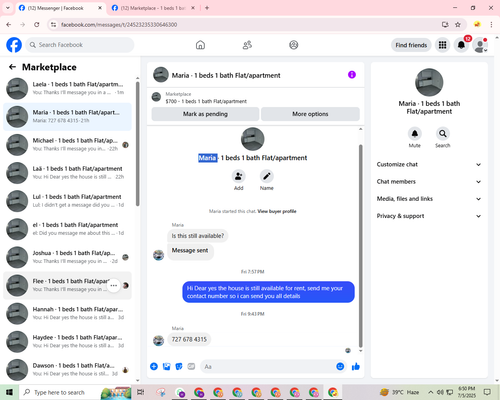Open the Michael conversation
Viewport: 500px width, 400px height.
(x=68, y=145)
